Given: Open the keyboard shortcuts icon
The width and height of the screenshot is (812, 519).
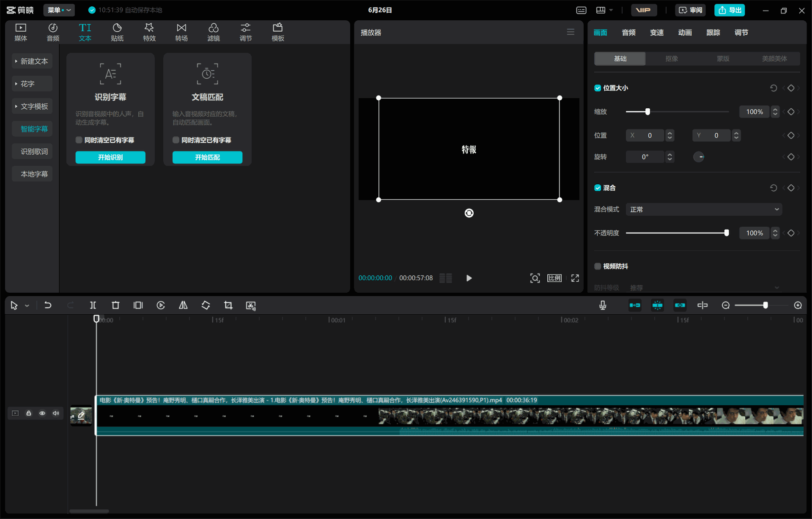Looking at the screenshot, I should pos(582,10).
